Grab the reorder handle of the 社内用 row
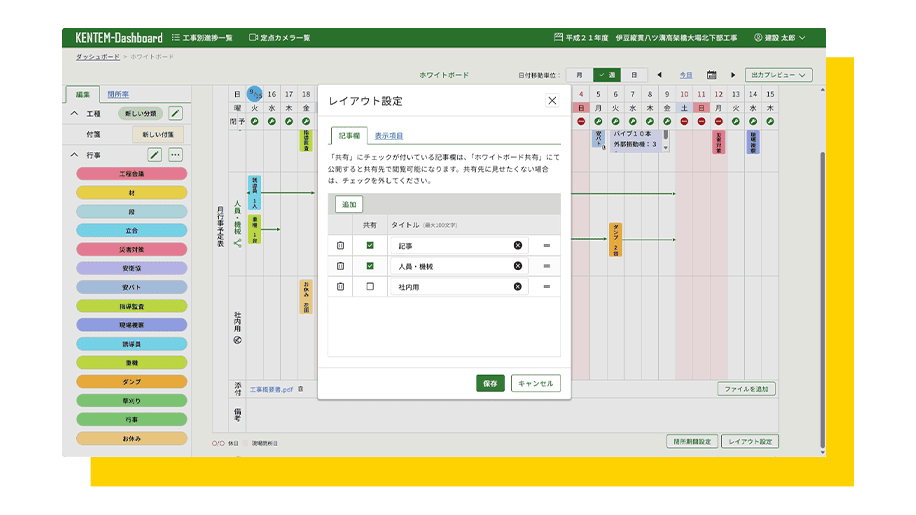This screenshot has width=916, height=515. (547, 287)
